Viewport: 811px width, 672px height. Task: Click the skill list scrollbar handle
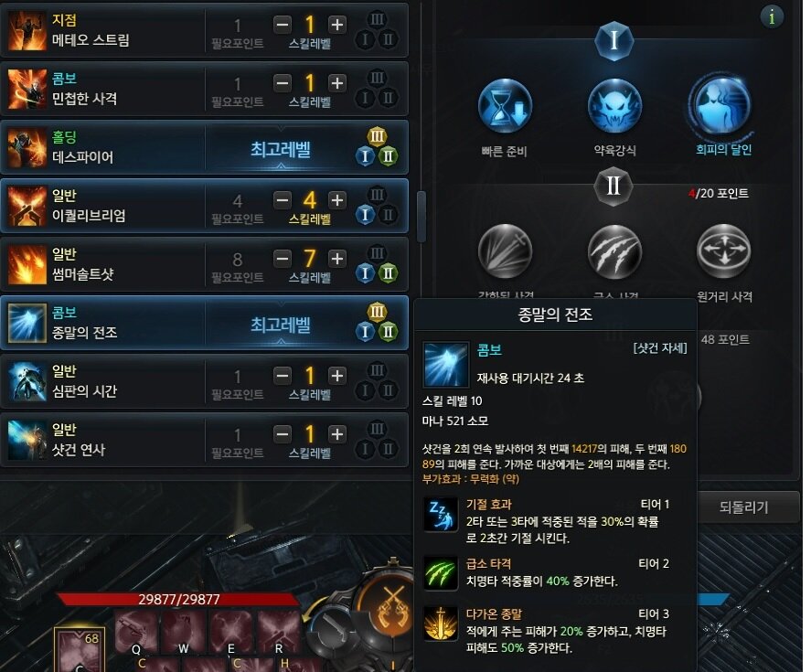point(422,217)
